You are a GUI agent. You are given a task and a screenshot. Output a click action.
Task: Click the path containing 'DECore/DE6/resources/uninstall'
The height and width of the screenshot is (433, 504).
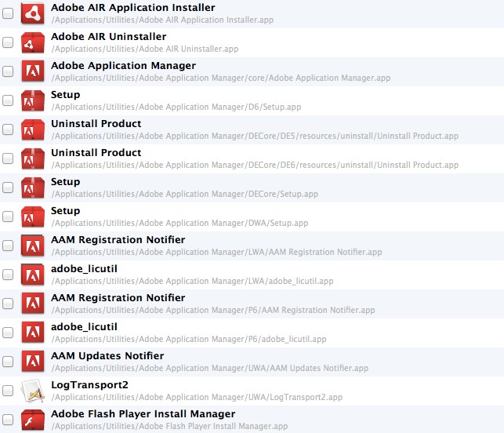click(256, 166)
